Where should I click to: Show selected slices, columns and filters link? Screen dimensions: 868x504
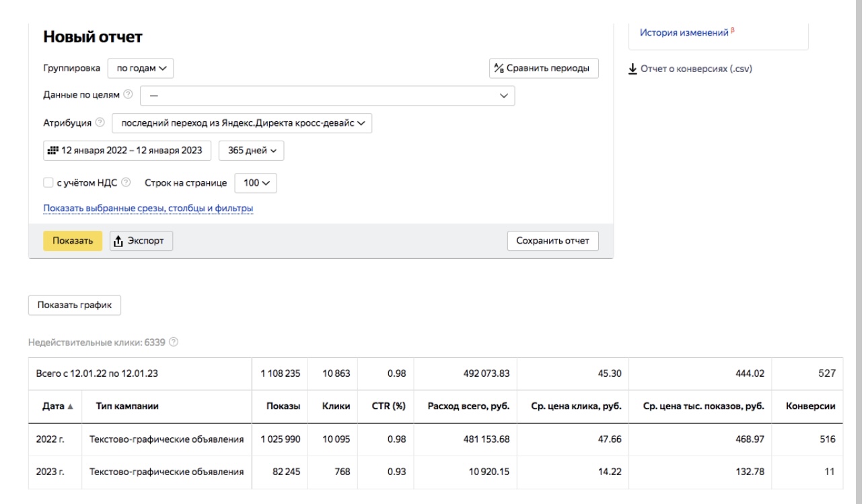click(148, 208)
